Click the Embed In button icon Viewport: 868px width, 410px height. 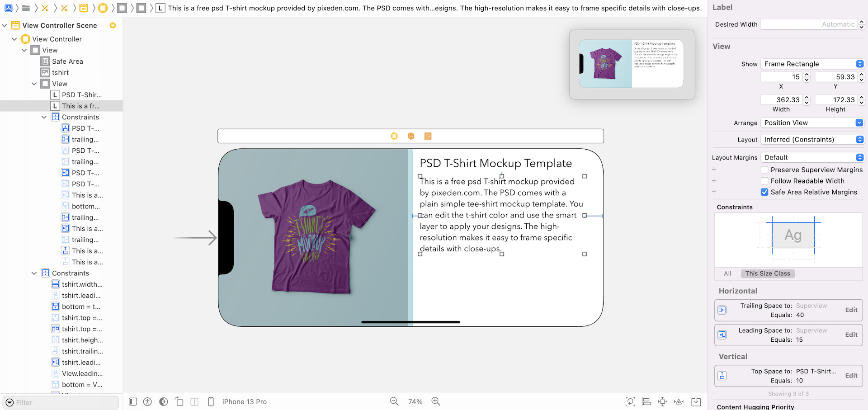point(696,401)
